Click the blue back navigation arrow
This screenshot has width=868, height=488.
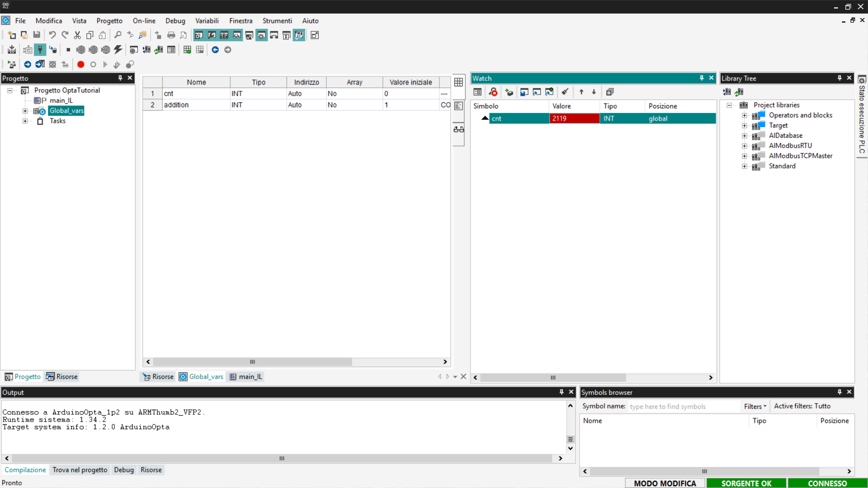click(x=215, y=50)
